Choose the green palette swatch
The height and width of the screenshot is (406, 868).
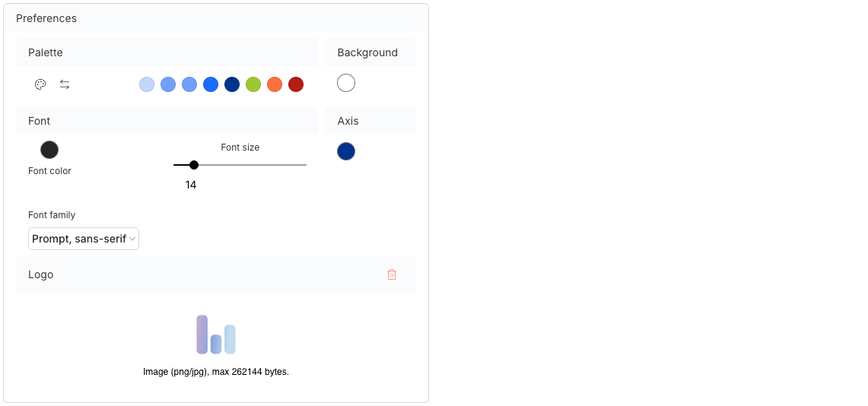(x=253, y=84)
